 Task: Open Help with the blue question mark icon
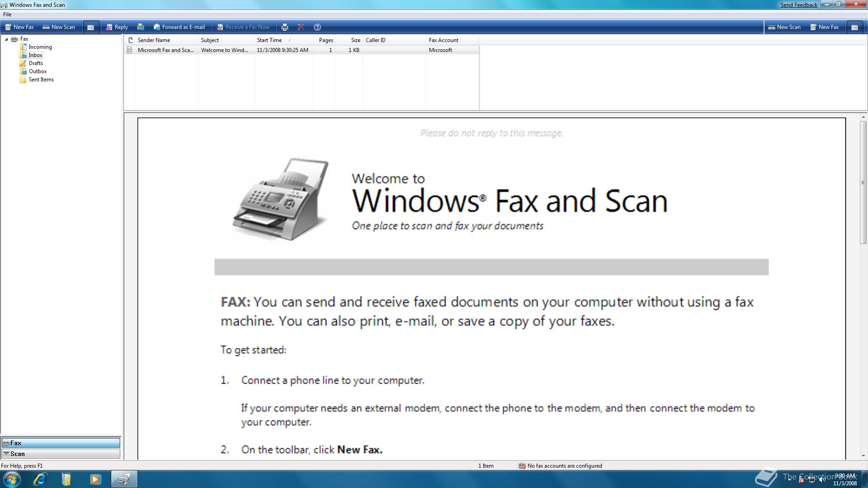[317, 27]
